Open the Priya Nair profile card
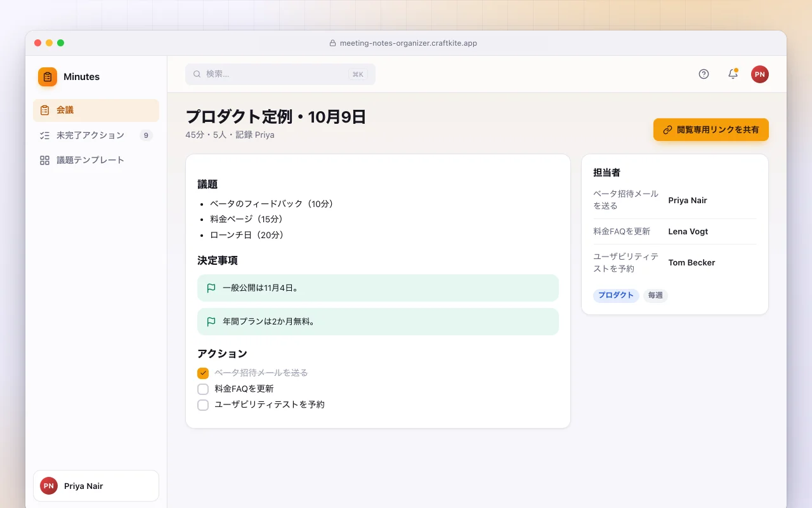This screenshot has width=812, height=508. tap(96, 486)
